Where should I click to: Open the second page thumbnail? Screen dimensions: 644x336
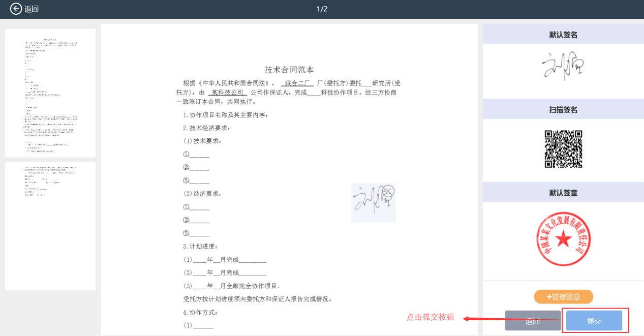[x=50, y=226]
